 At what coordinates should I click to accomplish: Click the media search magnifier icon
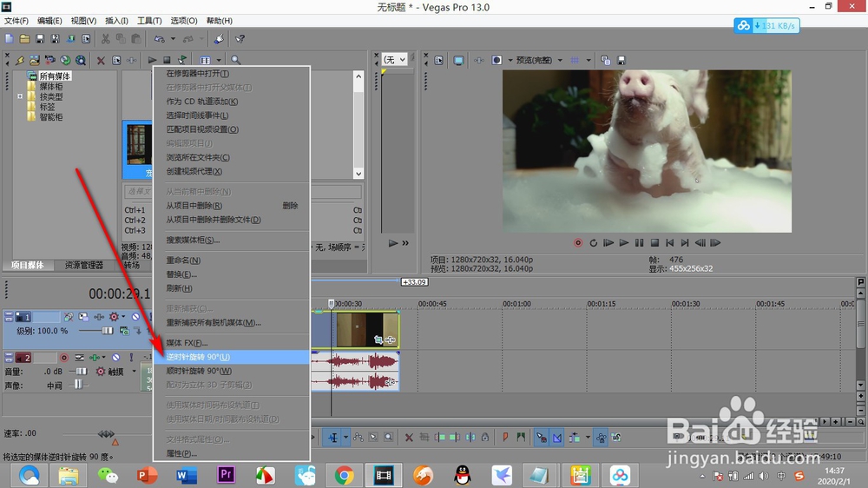pyautogui.click(x=236, y=60)
